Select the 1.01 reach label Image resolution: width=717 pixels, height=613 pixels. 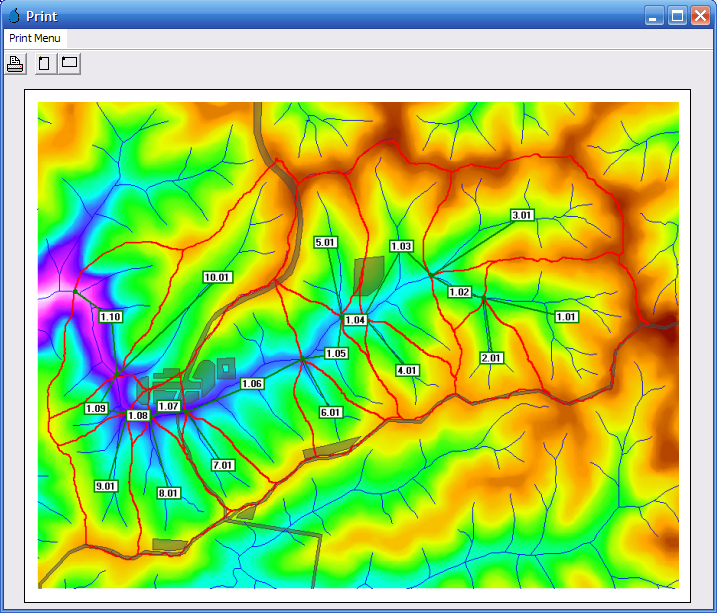pyautogui.click(x=566, y=317)
